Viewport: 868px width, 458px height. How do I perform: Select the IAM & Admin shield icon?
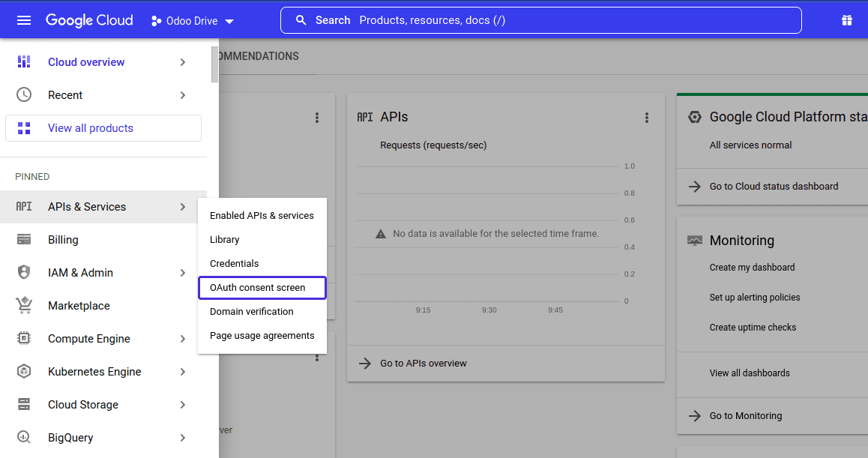[x=23, y=272]
